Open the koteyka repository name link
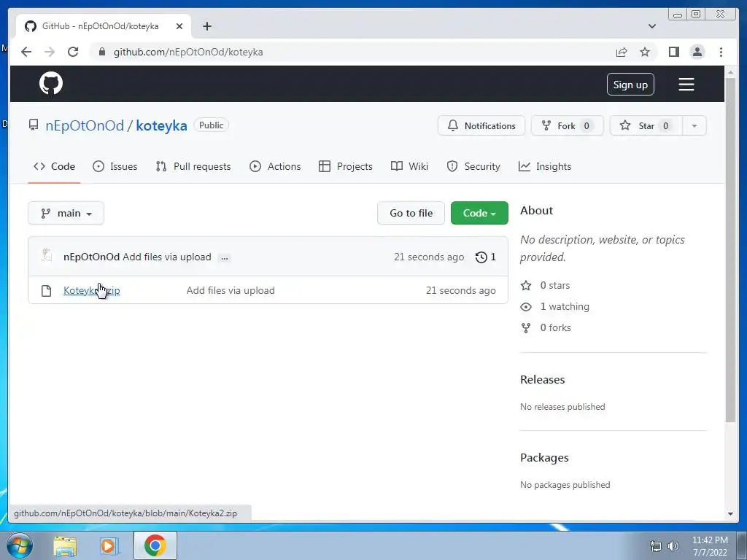The height and width of the screenshot is (560, 747). pyautogui.click(x=161, y=125)
